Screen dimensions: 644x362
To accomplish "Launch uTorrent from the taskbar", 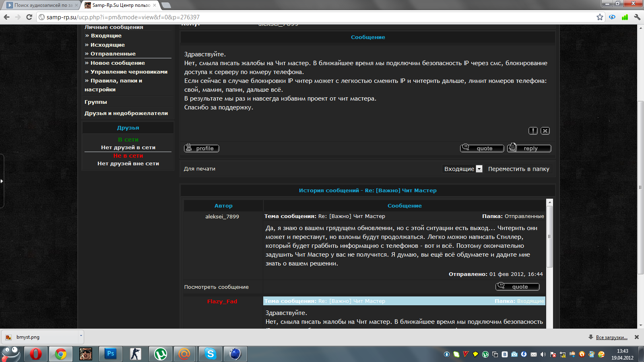I will coord(161,354).
